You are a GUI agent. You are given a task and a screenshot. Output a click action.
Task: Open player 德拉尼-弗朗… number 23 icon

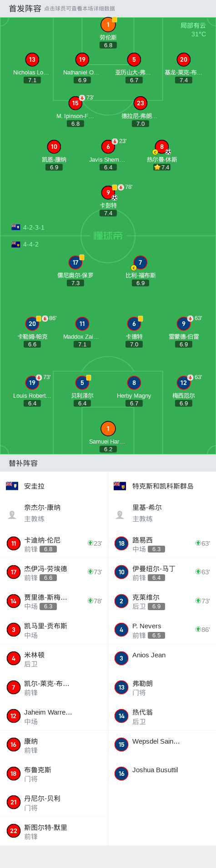[x=141, y=103]
